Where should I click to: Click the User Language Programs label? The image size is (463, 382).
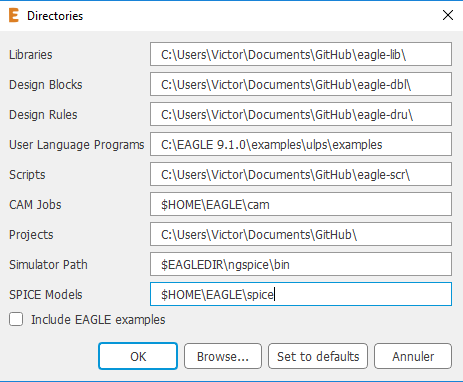pyautogui.click(x=77, y=145)
